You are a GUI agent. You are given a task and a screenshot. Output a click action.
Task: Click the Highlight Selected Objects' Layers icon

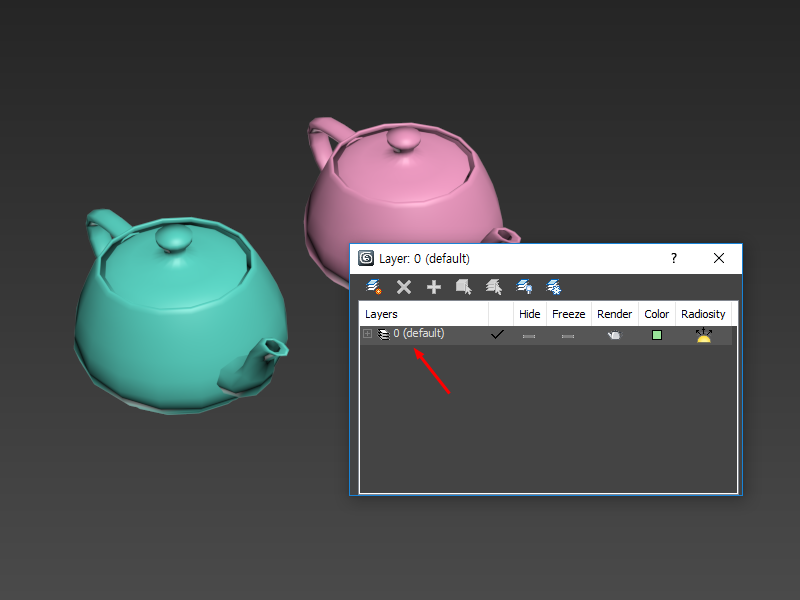(x=494, y=287)
